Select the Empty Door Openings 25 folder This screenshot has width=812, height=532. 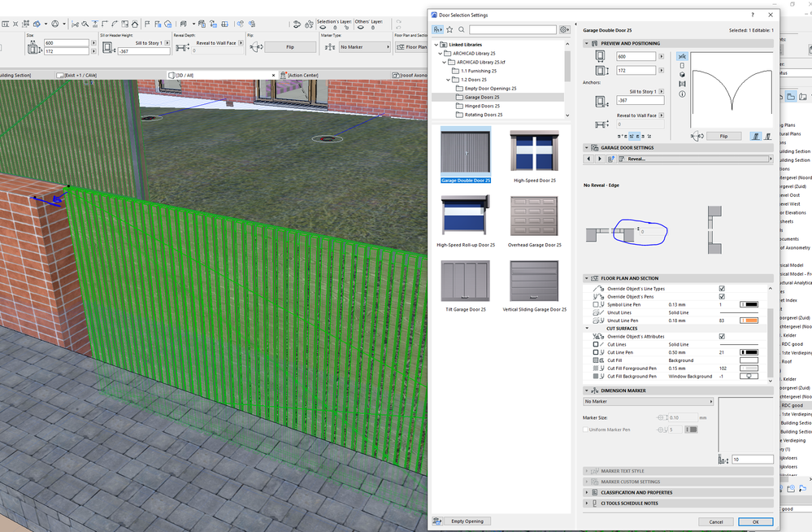coord(486,88)
